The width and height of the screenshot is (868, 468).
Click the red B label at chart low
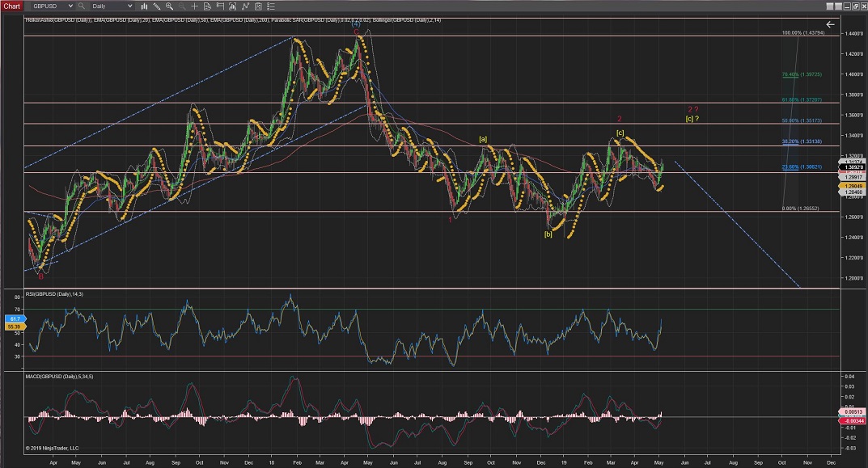[41, 276]
